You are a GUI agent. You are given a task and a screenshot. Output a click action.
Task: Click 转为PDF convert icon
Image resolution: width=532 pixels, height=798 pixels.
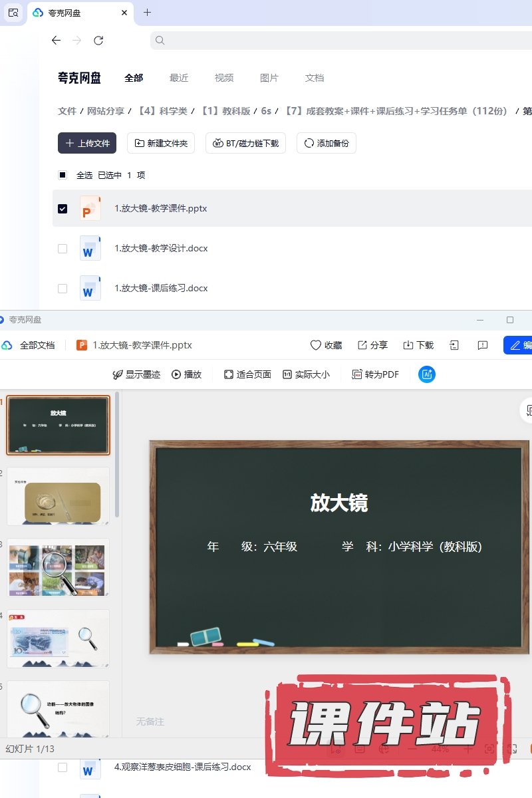357,374
